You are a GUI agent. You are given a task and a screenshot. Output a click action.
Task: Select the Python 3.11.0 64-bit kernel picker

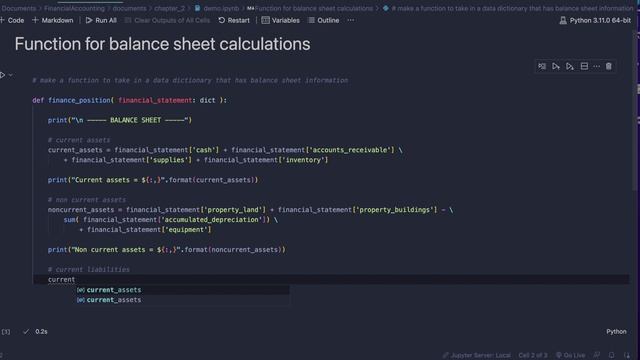click(x=595, y=20)
